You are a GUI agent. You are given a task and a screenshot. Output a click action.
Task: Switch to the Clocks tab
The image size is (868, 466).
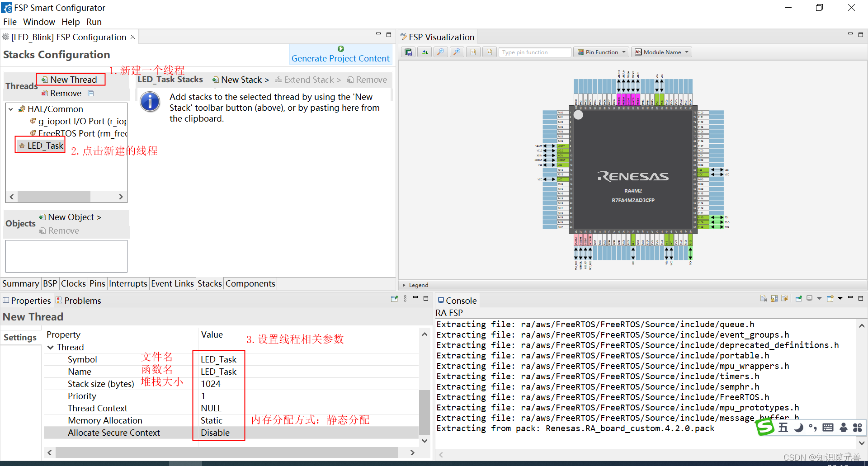[x=73, y=283]
